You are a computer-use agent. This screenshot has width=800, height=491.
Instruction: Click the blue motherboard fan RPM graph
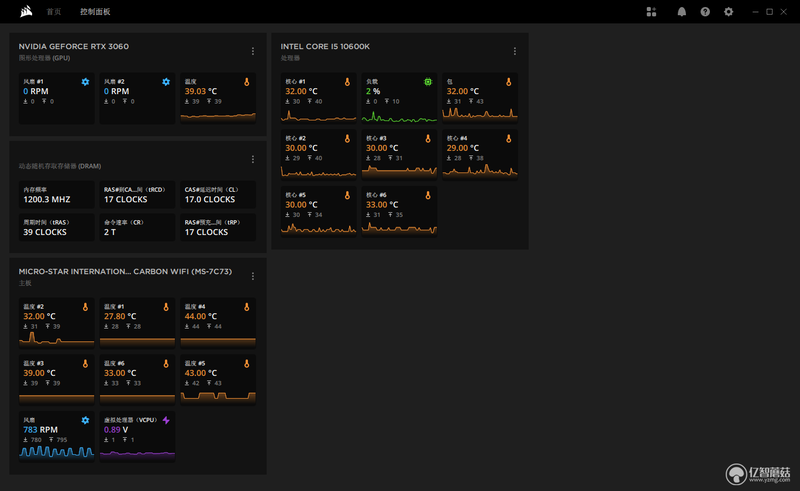coord(57,451)
